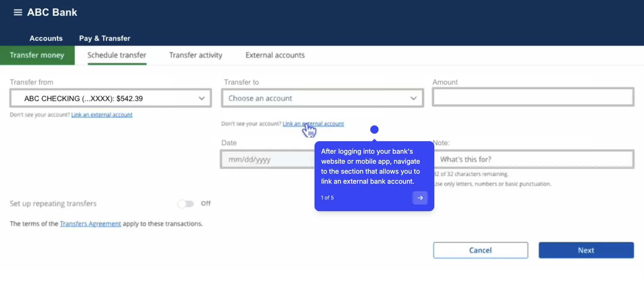Click the Amount input field
The height and width of the screenshot is (282, 644).
[x=533, y=97]
